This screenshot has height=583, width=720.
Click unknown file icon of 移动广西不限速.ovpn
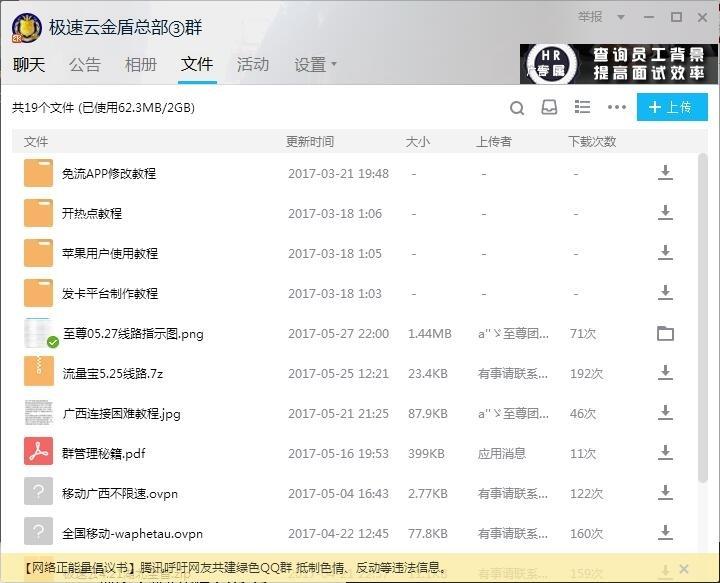tap(39, 491)
